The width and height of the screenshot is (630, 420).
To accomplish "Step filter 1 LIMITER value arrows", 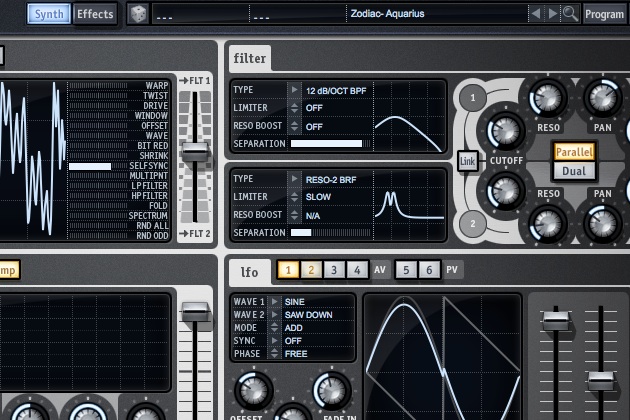I will (295, 108).
